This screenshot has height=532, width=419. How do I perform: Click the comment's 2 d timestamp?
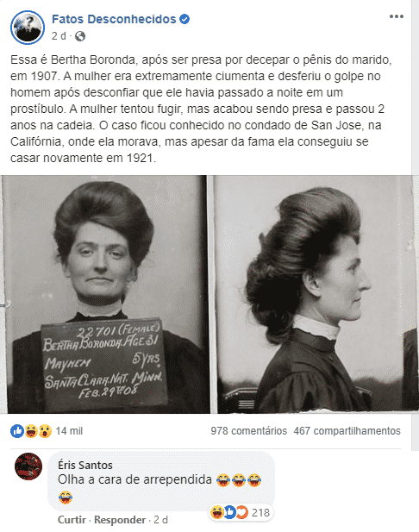pos(161,520)
